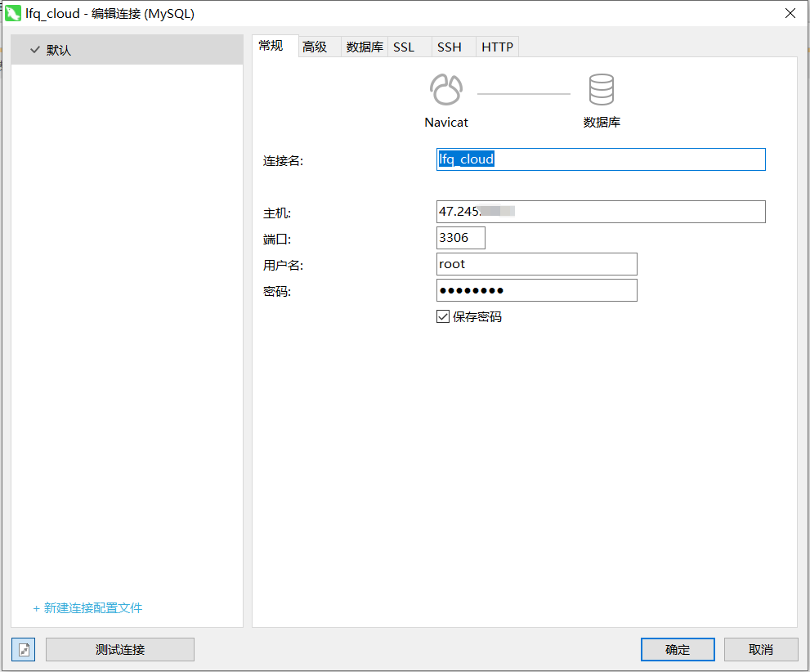The width and height of the screenshot is (810, 672).
Task: Click the 端口 field showing 3306
Action: (461, 238)
